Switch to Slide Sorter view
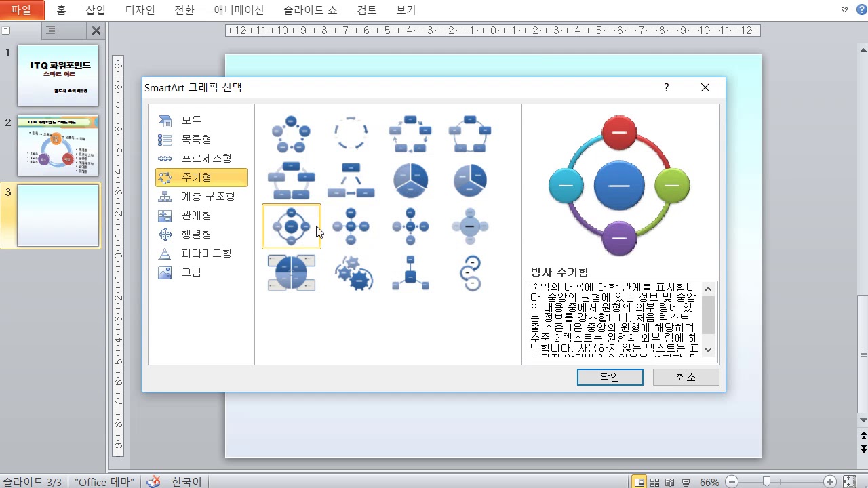Image resolution: width=868 pixels, height=488 pixels. tap(655, 482)
